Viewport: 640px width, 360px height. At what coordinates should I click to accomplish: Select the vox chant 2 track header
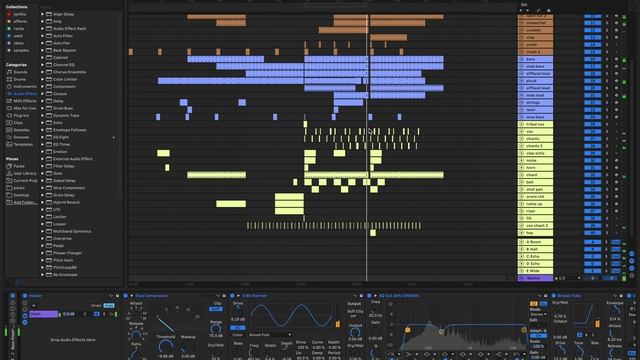535,226
